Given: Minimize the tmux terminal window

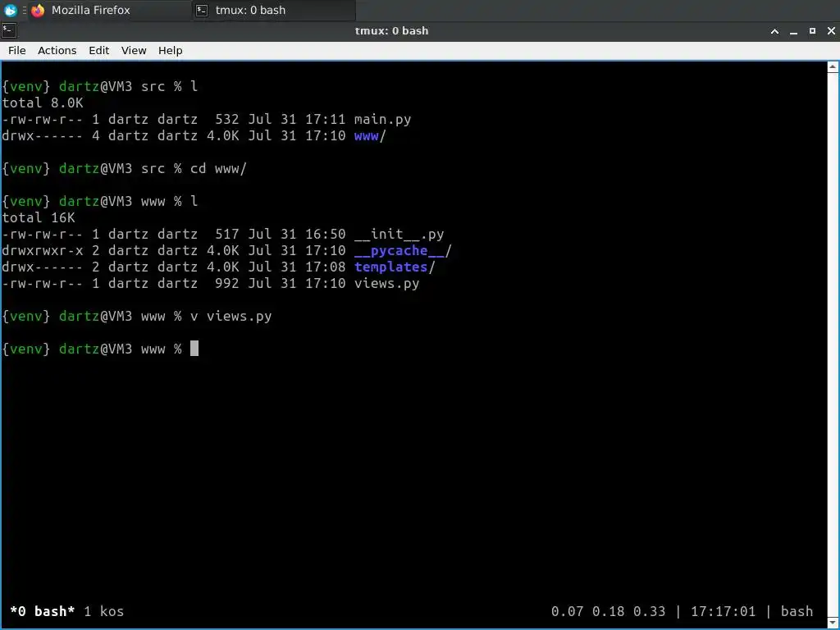Looking at the screenshot, I should [793, 31].
